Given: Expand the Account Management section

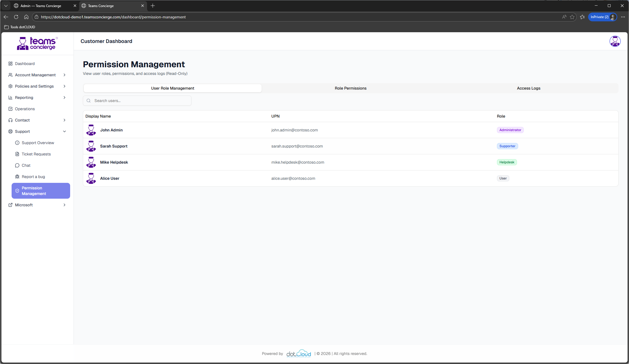Looking at the screenshot, I should click(64, 75).
